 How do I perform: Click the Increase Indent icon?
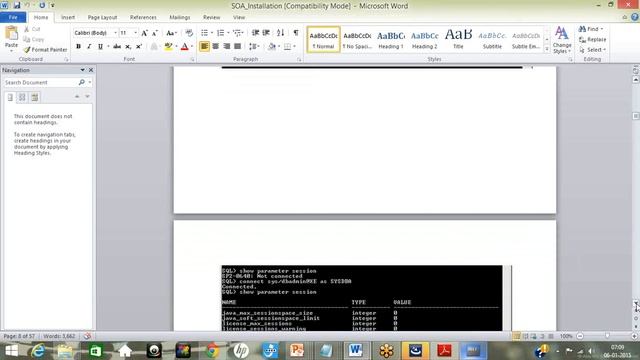(x=266, y=33)
